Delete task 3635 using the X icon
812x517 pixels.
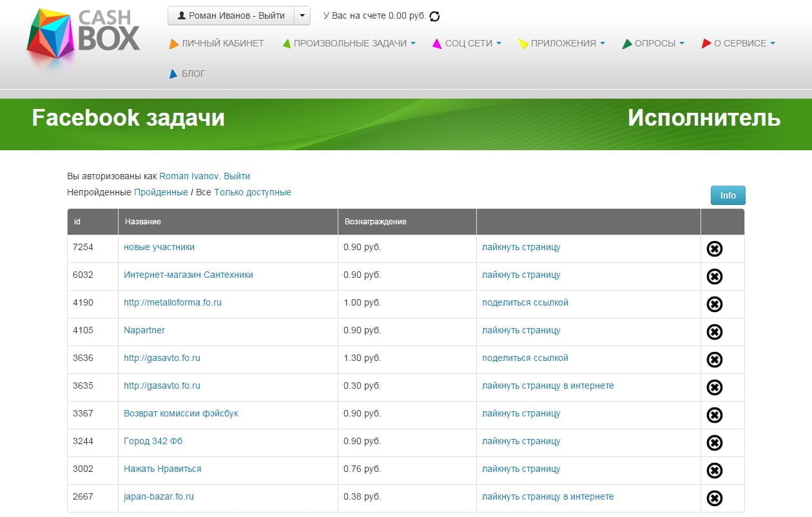coord(715,387)
